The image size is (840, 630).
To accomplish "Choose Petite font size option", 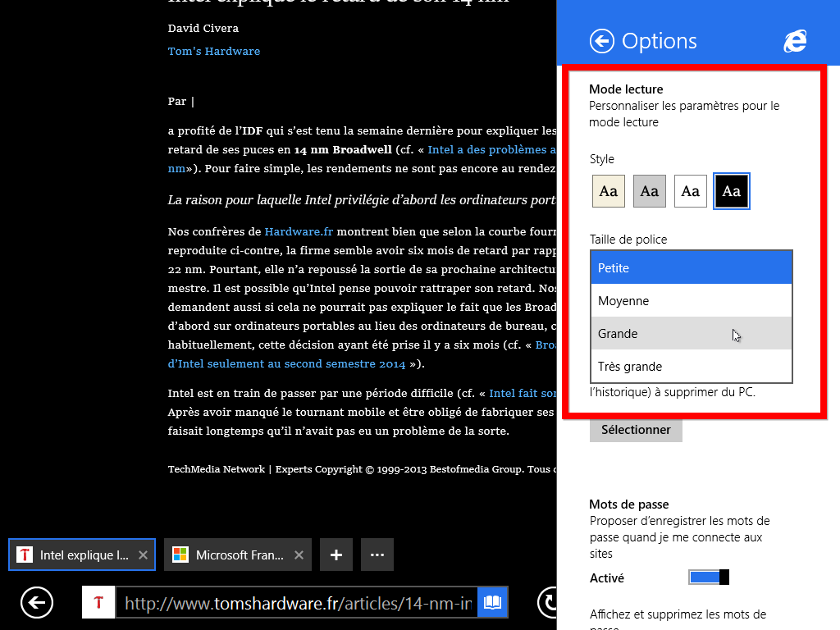I will pyautogui.click(x=691, y=268).
